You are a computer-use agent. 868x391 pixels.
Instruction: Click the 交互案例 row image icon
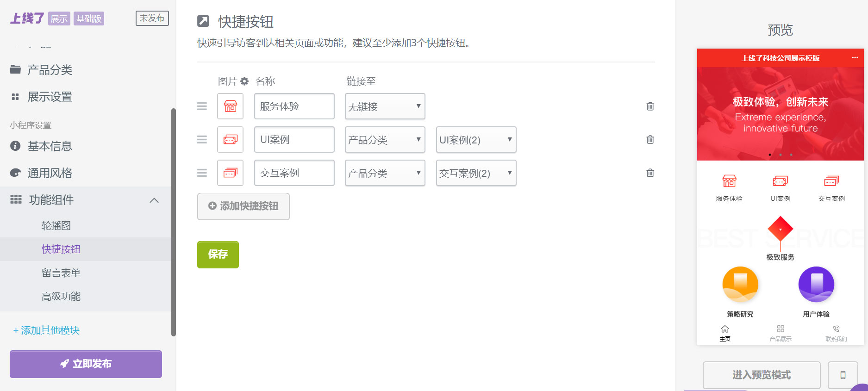tap(231, 173)
